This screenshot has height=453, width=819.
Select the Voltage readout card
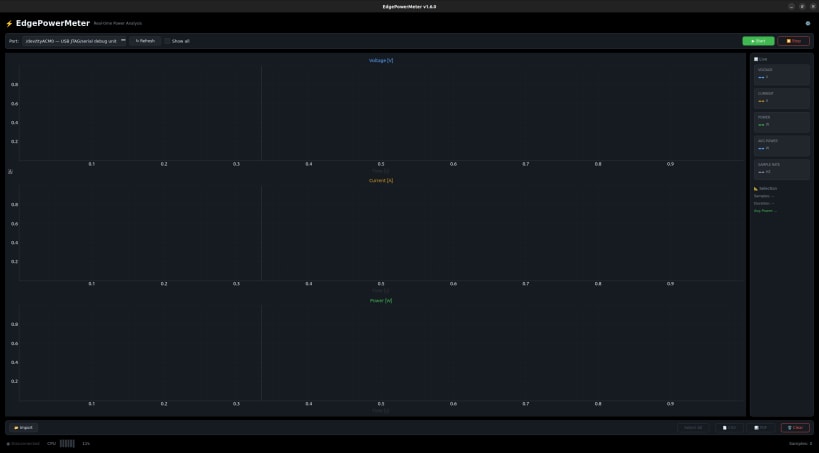click(x=781, y=74)
